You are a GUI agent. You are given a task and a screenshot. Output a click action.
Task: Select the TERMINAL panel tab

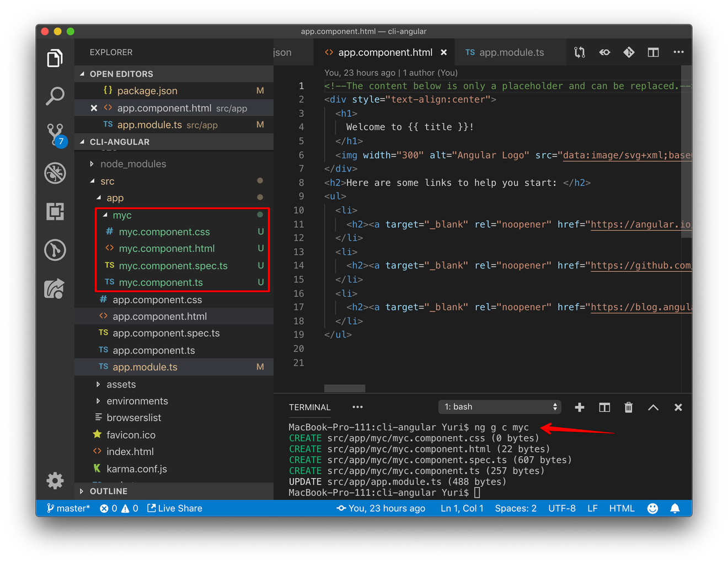point(309,407)
